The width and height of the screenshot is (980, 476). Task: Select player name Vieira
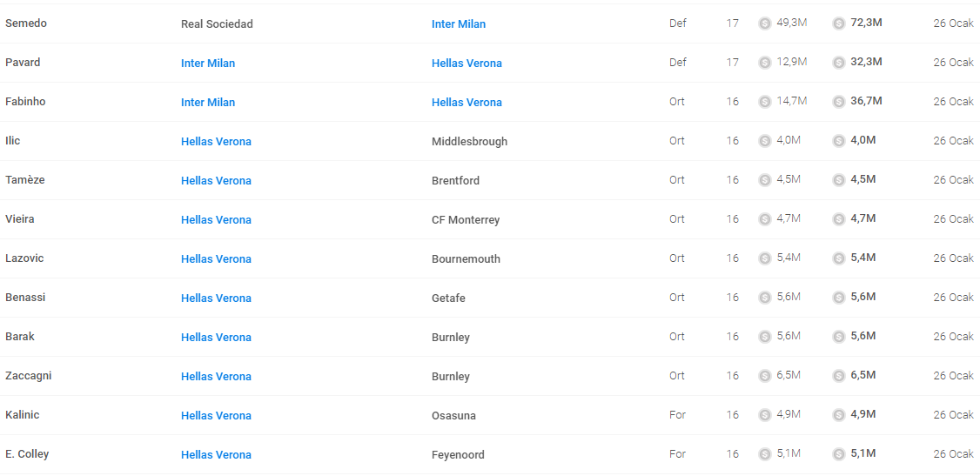[20, 219]
